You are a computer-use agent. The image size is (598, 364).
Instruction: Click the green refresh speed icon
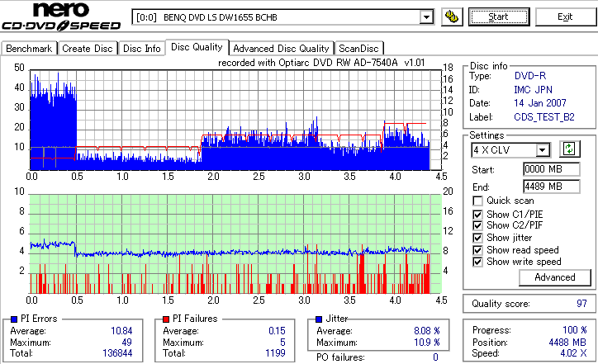pyautogui.click(x=569, y=149)
